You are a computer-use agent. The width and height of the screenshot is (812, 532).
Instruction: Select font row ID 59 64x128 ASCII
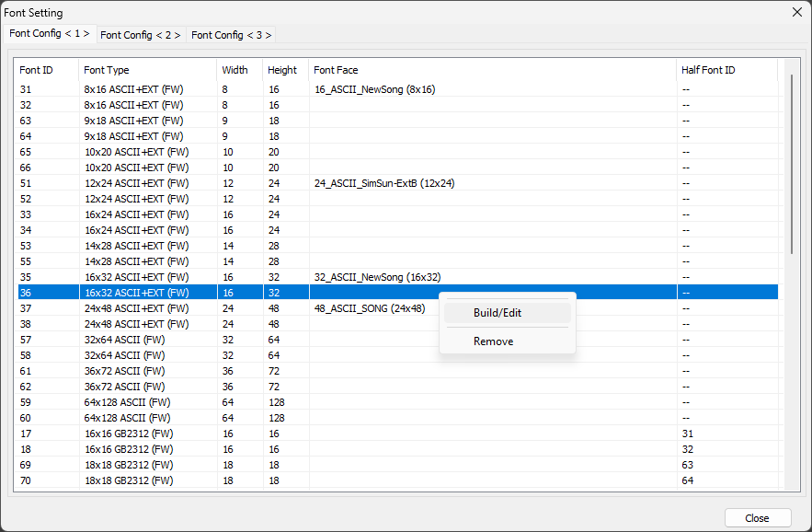tap(127, 402)
